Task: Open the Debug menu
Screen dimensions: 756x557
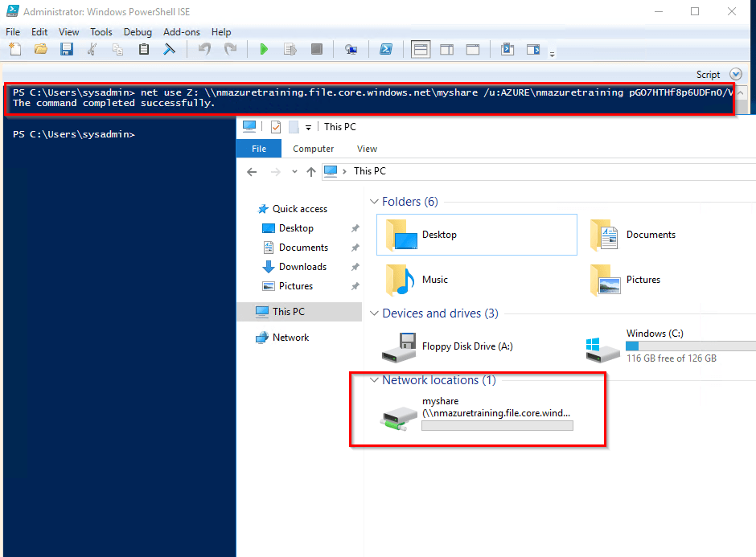Action: 138,32
